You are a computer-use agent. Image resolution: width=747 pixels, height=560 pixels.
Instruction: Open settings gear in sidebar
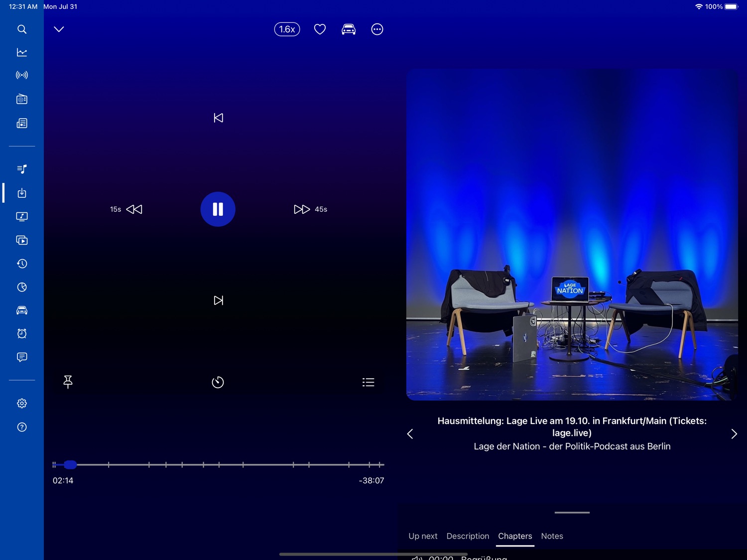(x=22, y=404)
